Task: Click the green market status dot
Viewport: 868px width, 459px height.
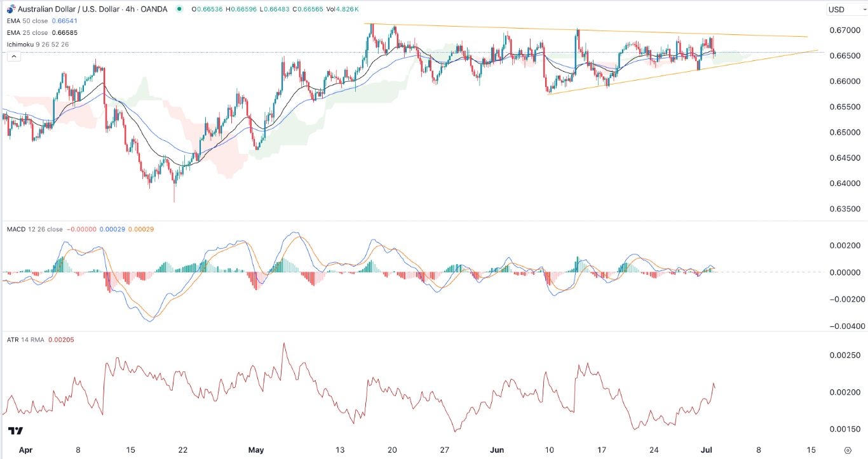Action: (x=180, y=9)
